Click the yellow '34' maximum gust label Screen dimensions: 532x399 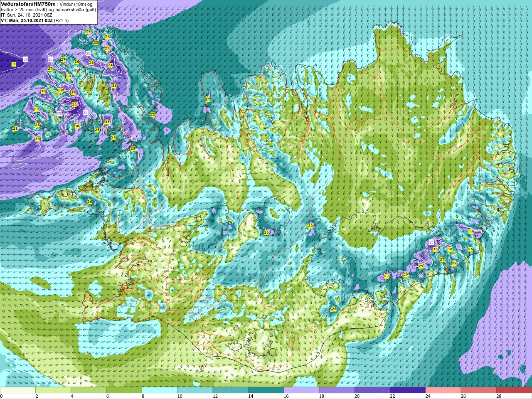coord(111,65)
